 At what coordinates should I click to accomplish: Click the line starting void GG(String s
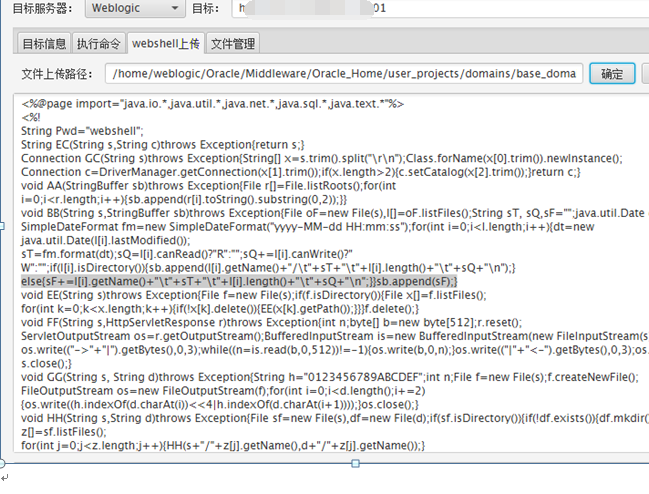(x=330, y=377)
